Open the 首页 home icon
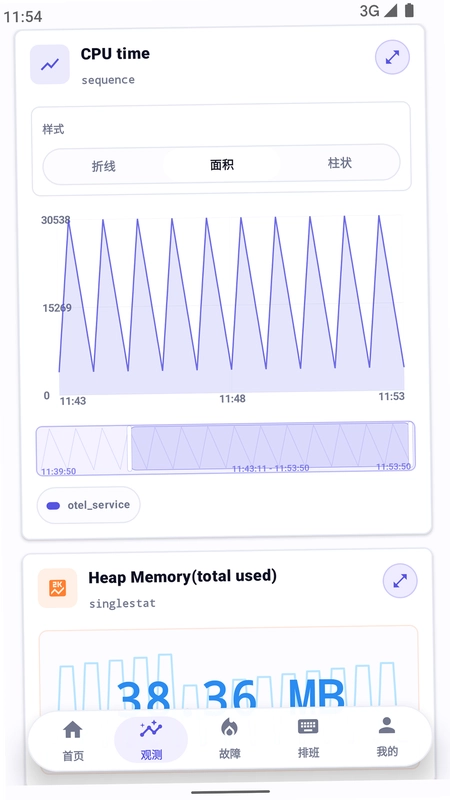This screenshot has width=450, height=800. pos(73,730)
